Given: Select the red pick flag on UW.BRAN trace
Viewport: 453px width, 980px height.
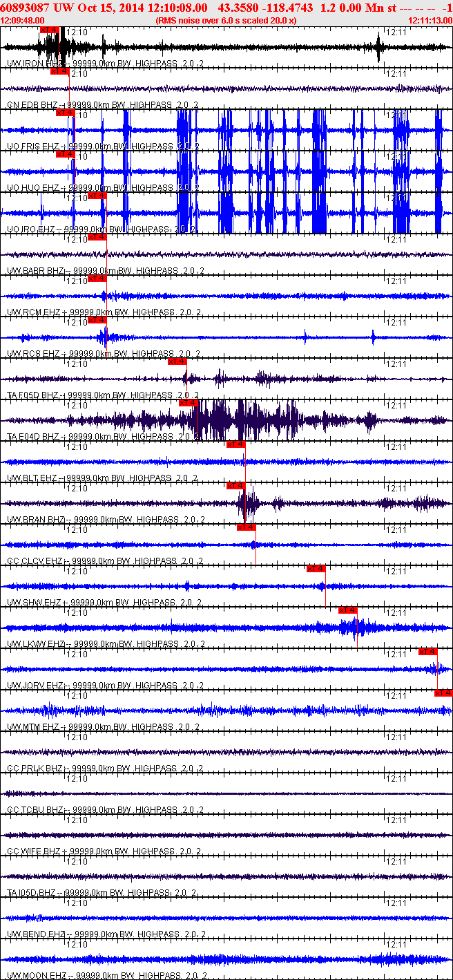Looking at the screenshot, I should click(235, 486).
